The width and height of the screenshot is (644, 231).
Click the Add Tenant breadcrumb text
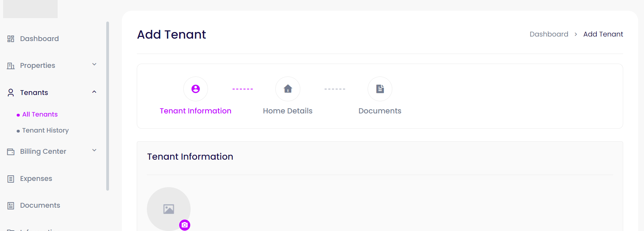point(603,34)
